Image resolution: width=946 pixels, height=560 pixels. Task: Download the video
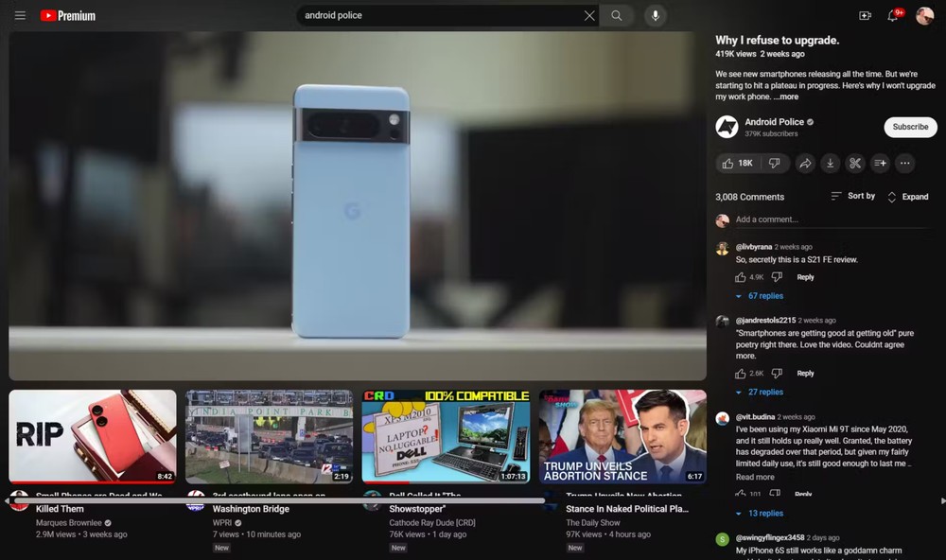tap(831, 163)
